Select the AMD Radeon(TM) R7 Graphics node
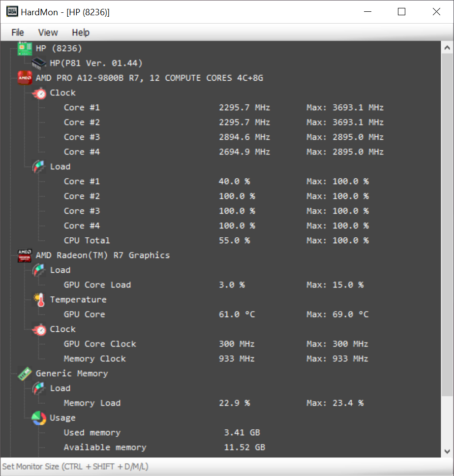This screenshot has height=476, width=454. point(103,255)
